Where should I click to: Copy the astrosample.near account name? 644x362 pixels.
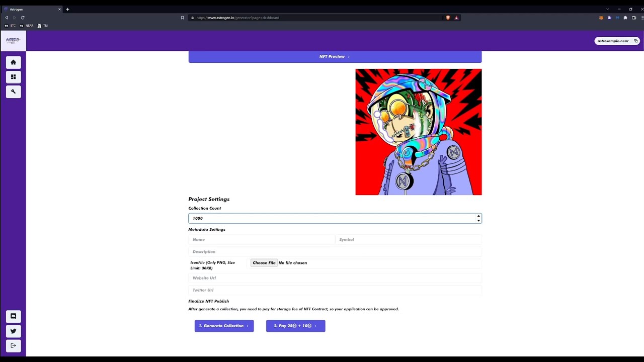pyautogui.click(x=636, y=41)
